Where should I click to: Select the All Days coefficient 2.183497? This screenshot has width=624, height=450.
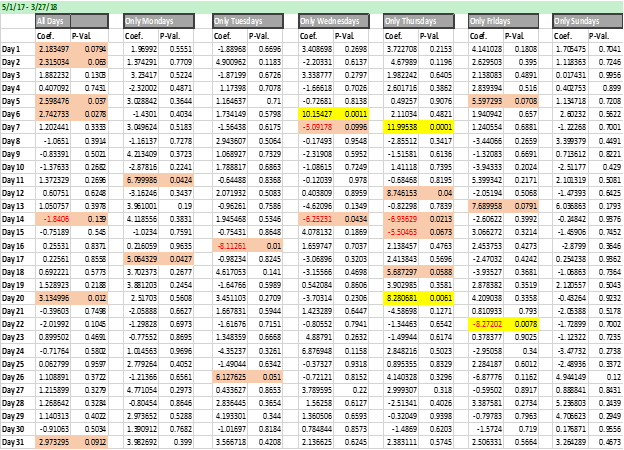[x=53, y=49]
